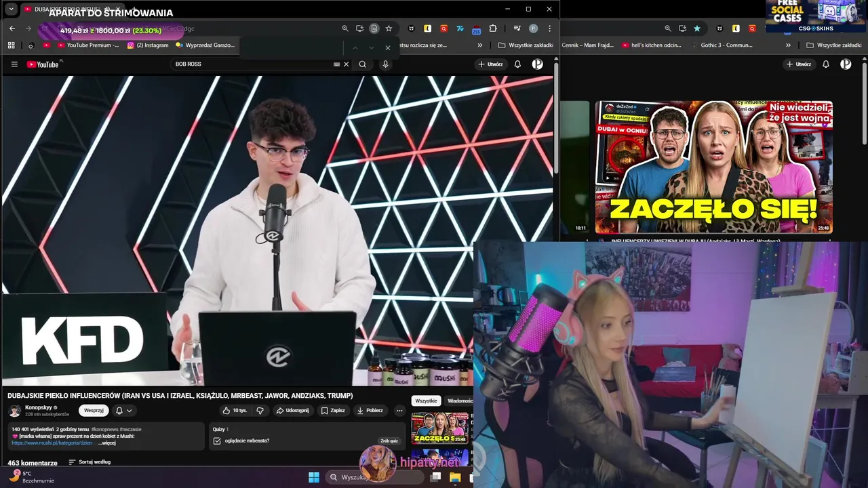Open Wszystkie zakładki folder in front window
Image resolution: width=868 pixels, height=488 pixels.
526,45
